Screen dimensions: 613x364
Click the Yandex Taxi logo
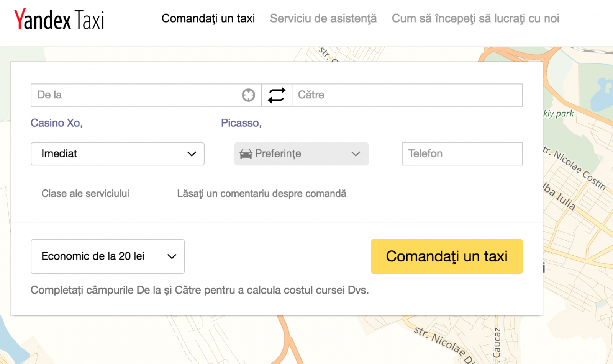pyautogui.click(x=59, y=20)
